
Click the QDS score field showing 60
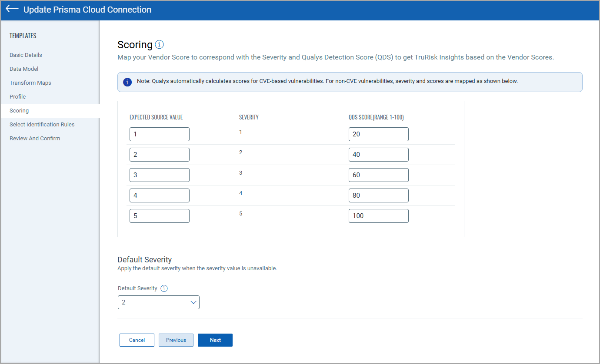[379, 175]
